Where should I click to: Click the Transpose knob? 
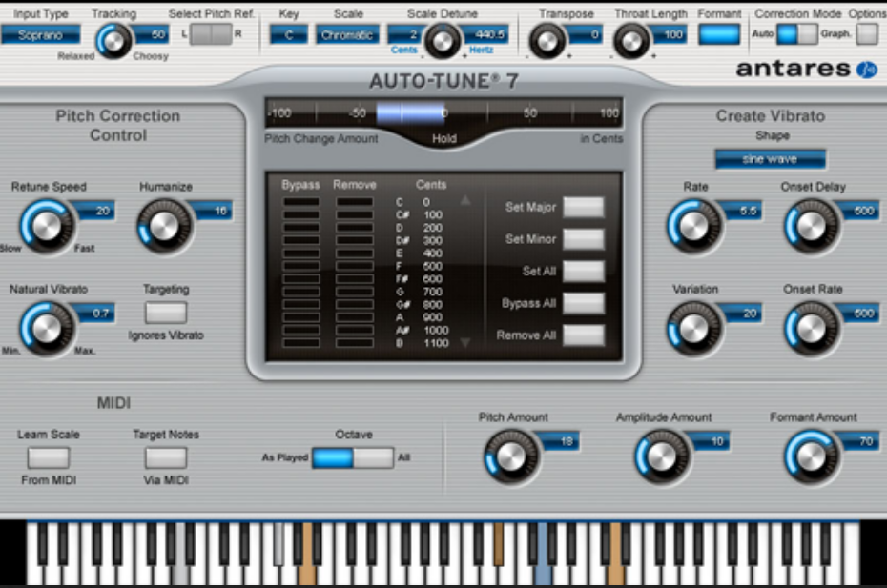[x=547, y=41]
